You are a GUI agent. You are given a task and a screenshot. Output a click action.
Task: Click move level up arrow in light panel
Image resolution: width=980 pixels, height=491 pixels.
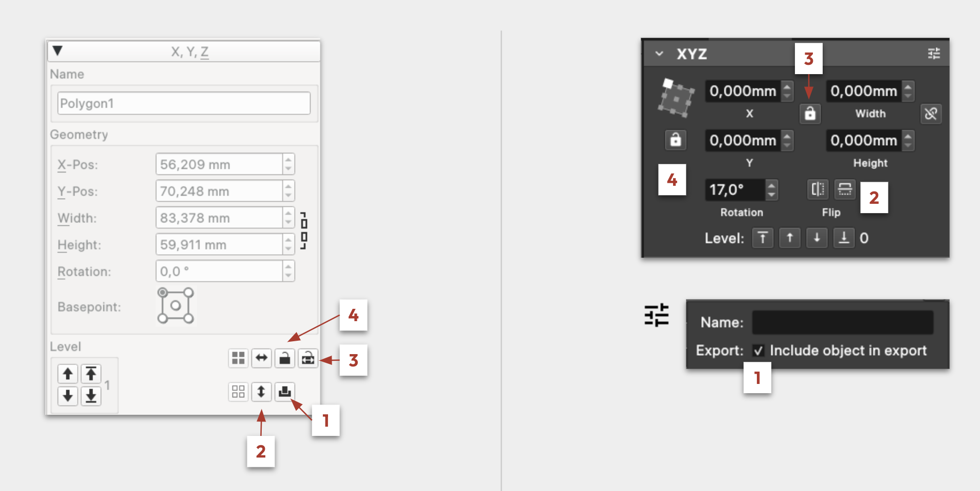pyautogui.click(x=68, y=374)
